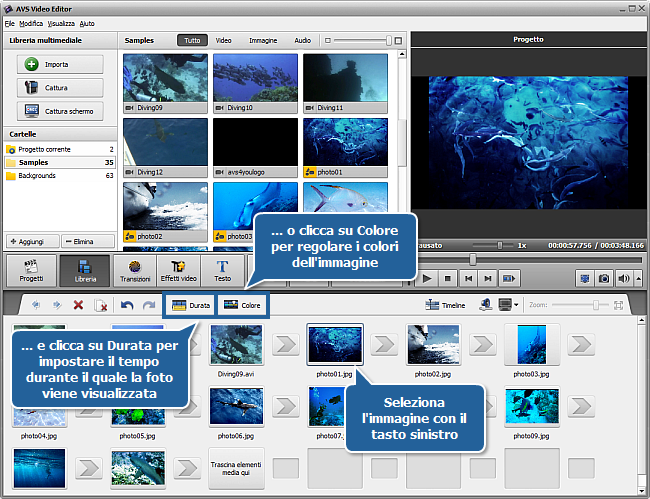The height and width of the screenshot is (499, 650).
Task: Open the Effetti video panel
Action: click(180, 272)
